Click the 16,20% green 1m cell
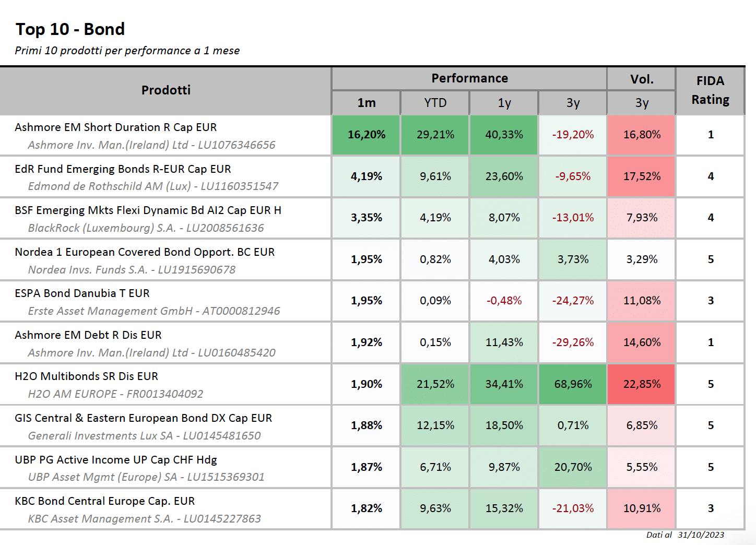 click(x=366, y=135)
